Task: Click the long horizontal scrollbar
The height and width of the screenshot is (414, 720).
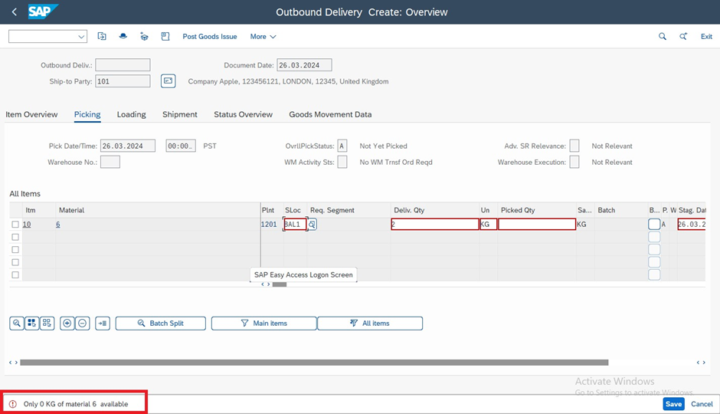Action: click(x=314, y=363)
